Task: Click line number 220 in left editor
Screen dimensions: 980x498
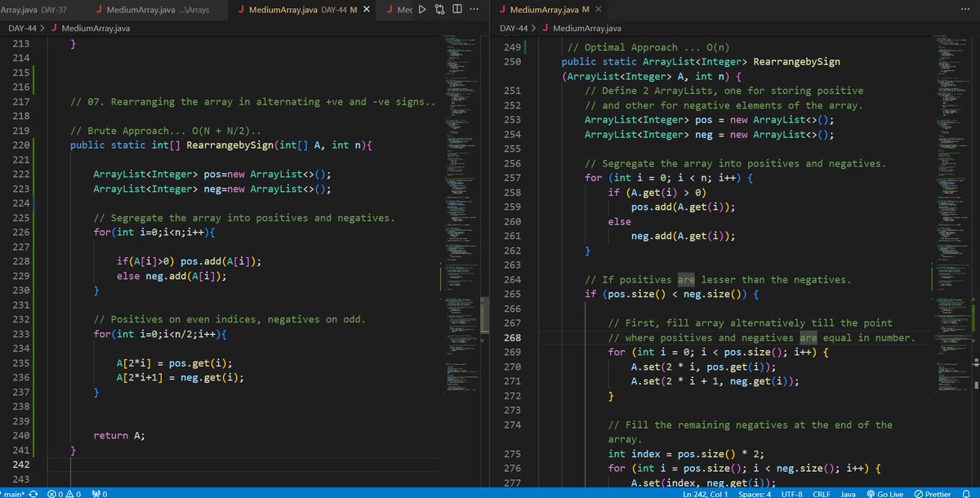Action: pos(22,146)
